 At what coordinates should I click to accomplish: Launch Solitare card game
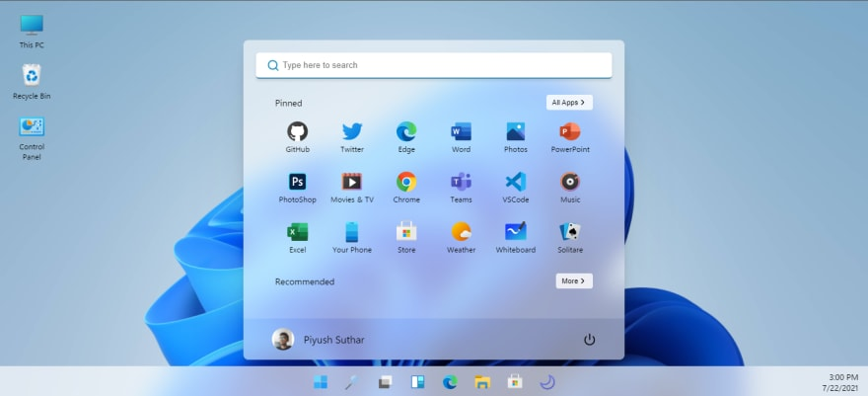(x=570, y=238)
